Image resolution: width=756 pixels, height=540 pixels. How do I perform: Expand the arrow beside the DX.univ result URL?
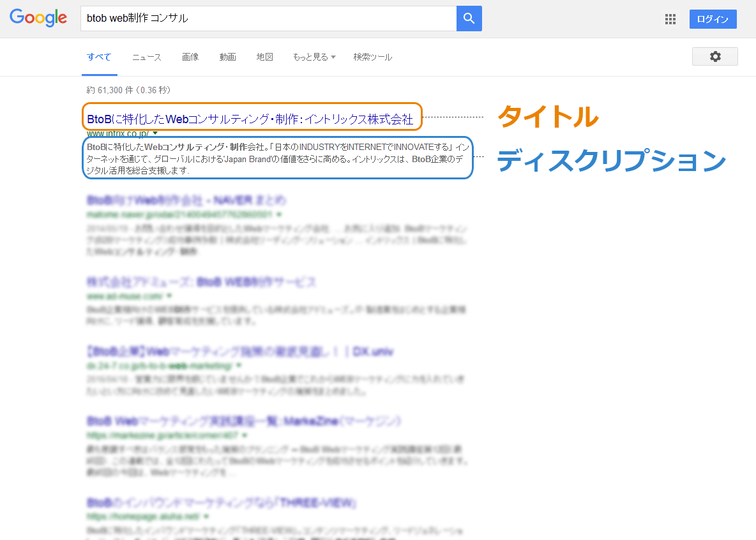click(x=239, y=366)
